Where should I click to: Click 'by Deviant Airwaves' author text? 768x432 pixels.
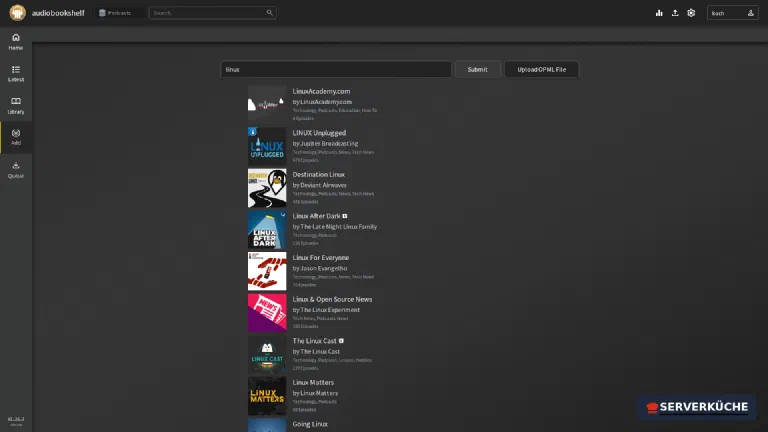(x=319, y=185)
